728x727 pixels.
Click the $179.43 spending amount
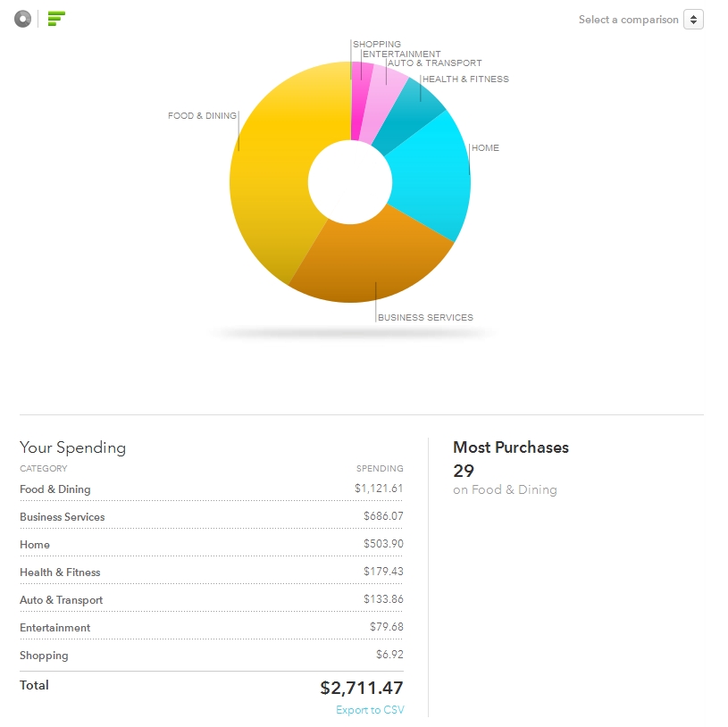(x=383, y=571)
